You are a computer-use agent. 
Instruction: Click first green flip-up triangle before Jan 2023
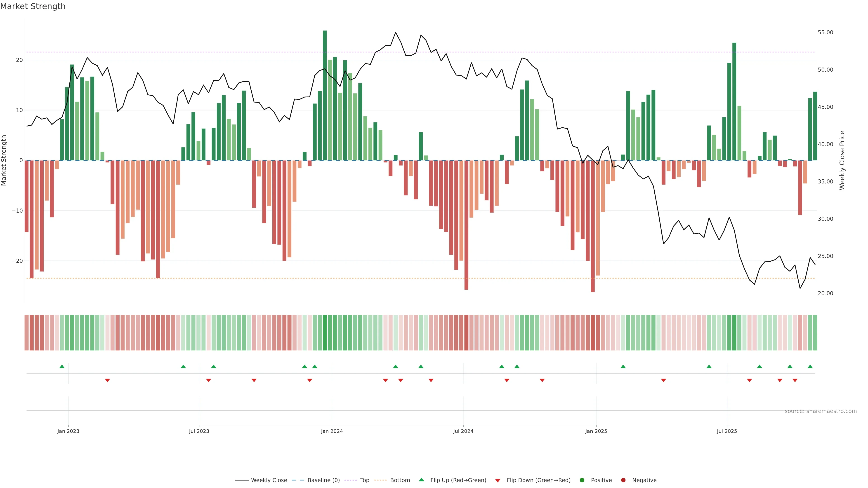point(62,366)
